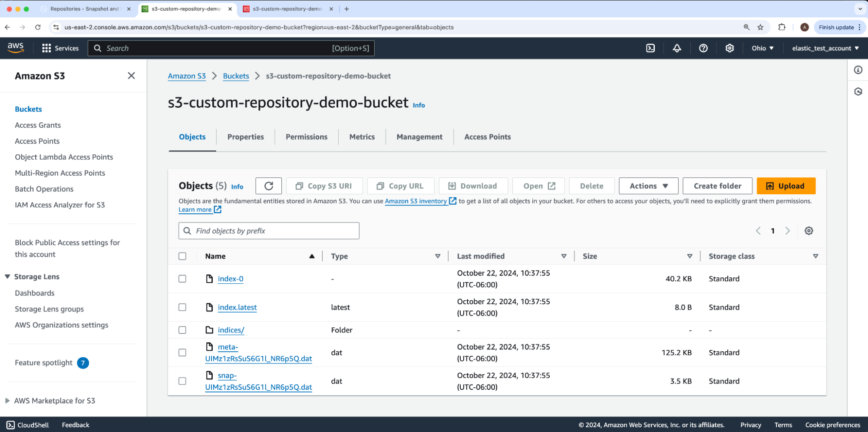Open the Services grid menu
This screenshot has height=432, width=868.
(x=60, y=48)
